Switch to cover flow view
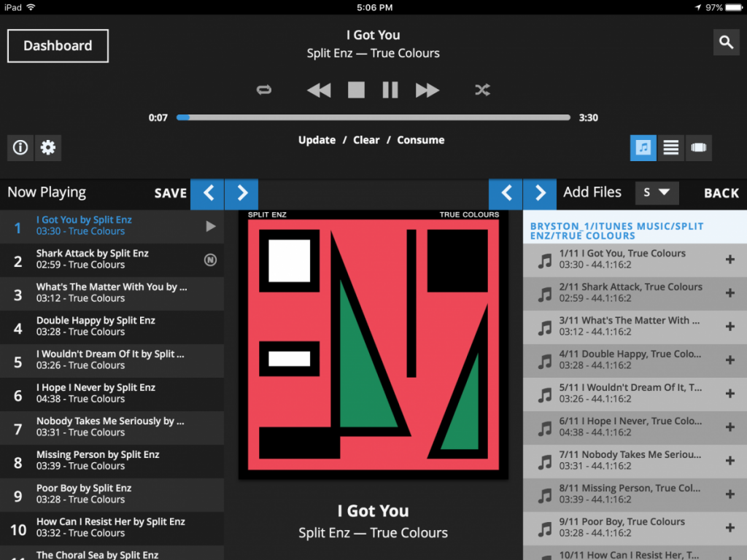Screen dimensions: 747x560 point(699,147)
